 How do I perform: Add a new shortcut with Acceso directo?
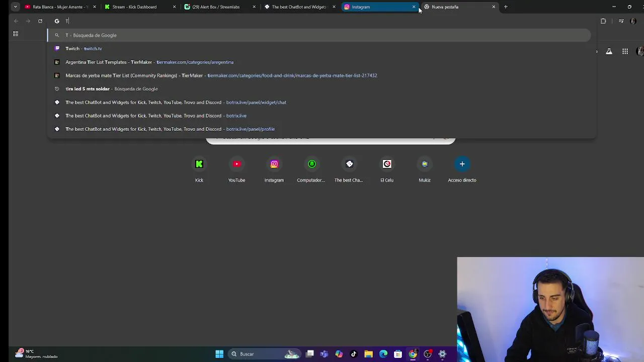pyautogui.click(x=462, y=170)
